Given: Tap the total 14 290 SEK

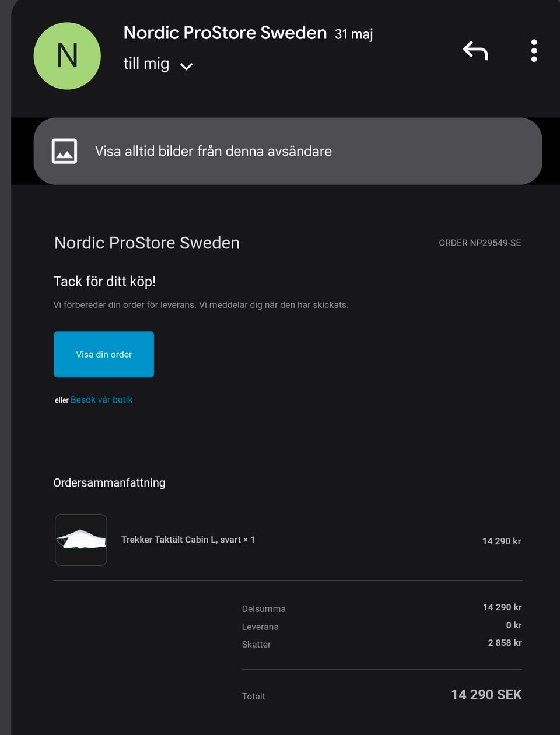Looking at the screenshot, I should (487, 695).
